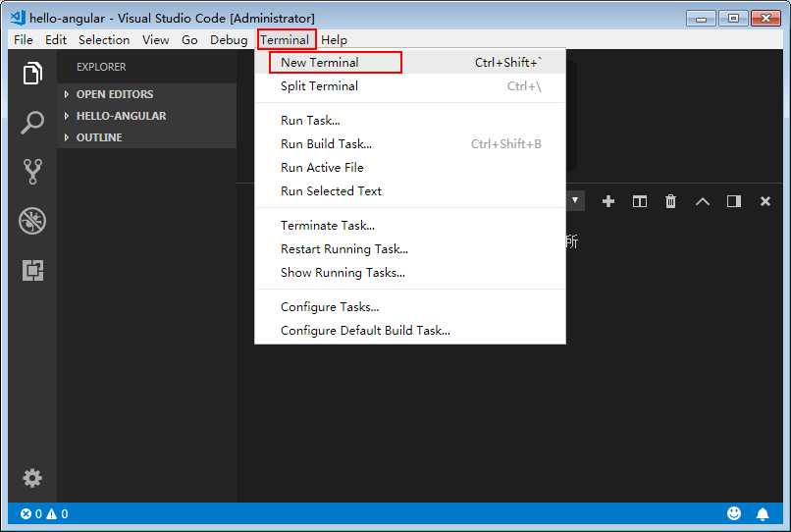Screen dimensions: 791x532
Task: Minimize the VS Code window
Action: tap(702, 19)
